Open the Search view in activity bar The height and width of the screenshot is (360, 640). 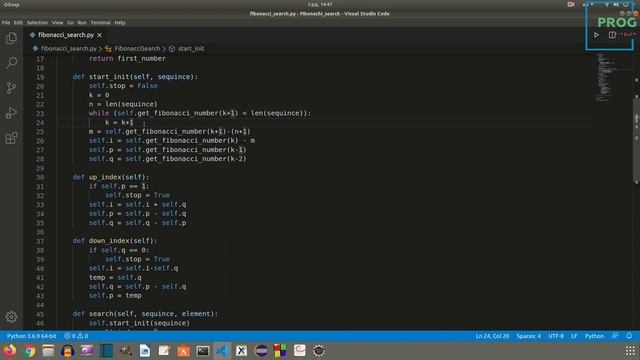pos(11,63)
